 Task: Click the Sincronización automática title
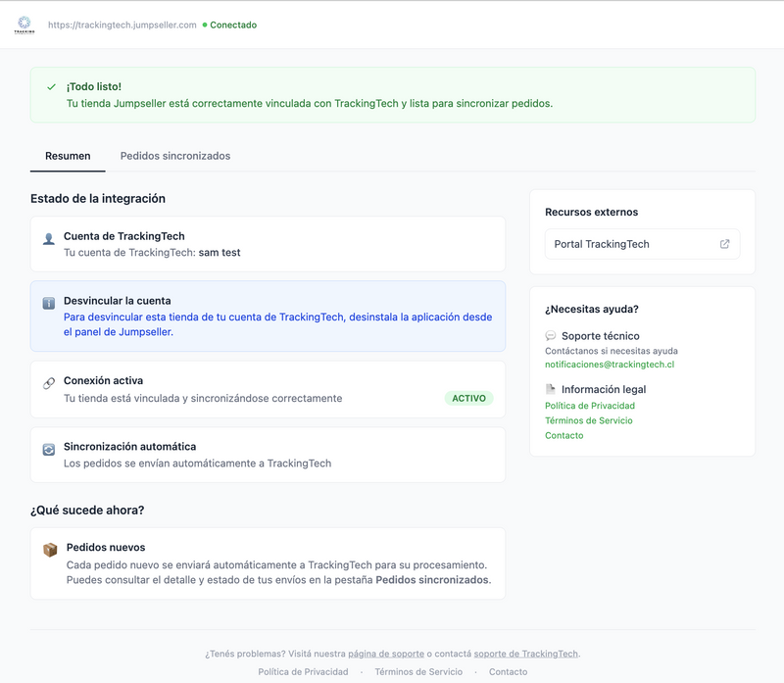click(129, 447)
